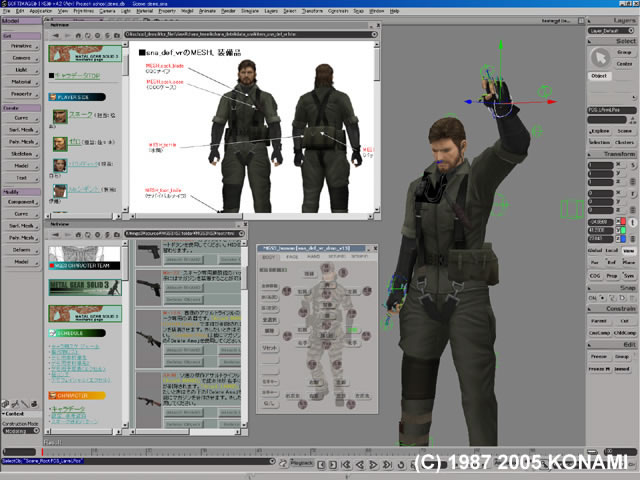Click Refresh icon in upper Netview toolbar
Image resolution: width=640 pixels, height=480 pixels.
click(x=88, y=36)
